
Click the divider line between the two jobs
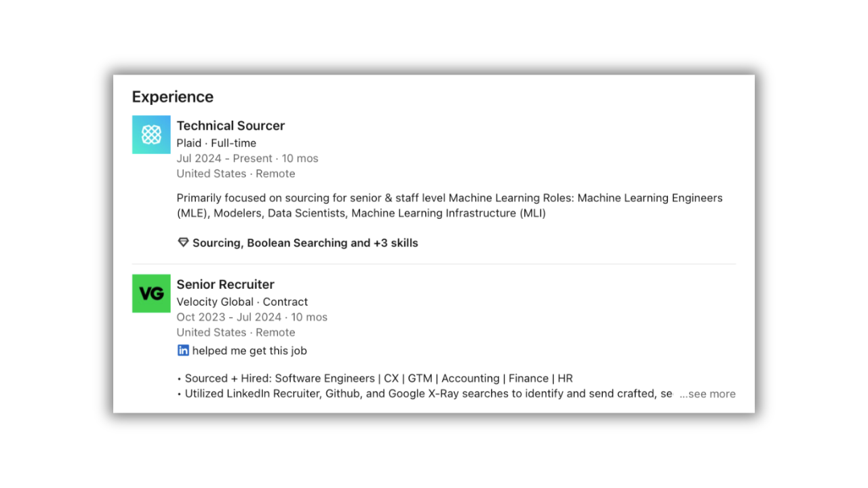tap(434, 264)
